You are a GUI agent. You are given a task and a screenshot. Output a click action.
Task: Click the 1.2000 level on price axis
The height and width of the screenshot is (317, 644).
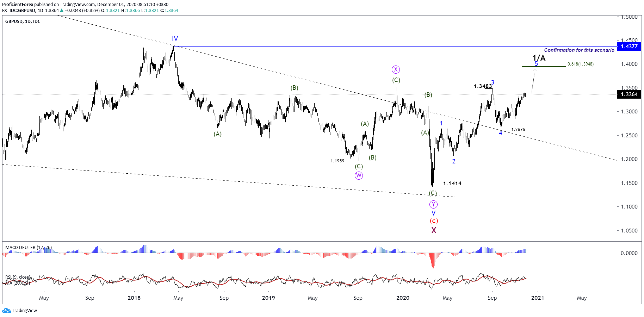629,159
